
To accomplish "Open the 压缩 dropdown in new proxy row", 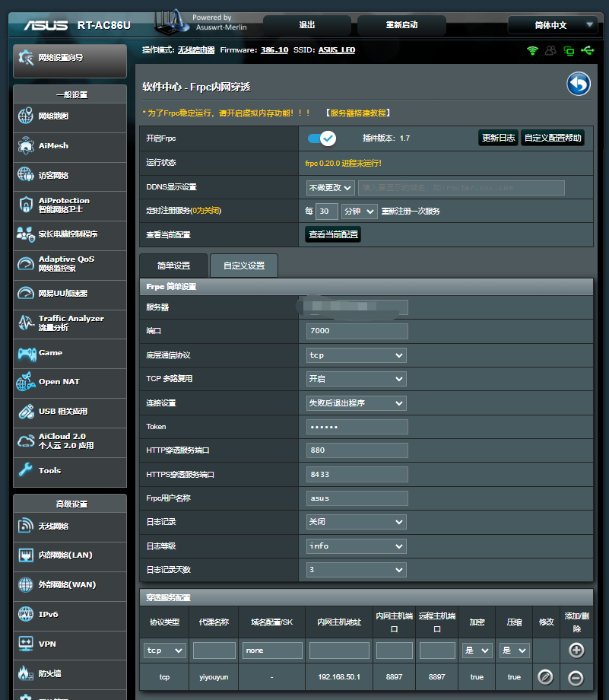I will click(515, 651).
